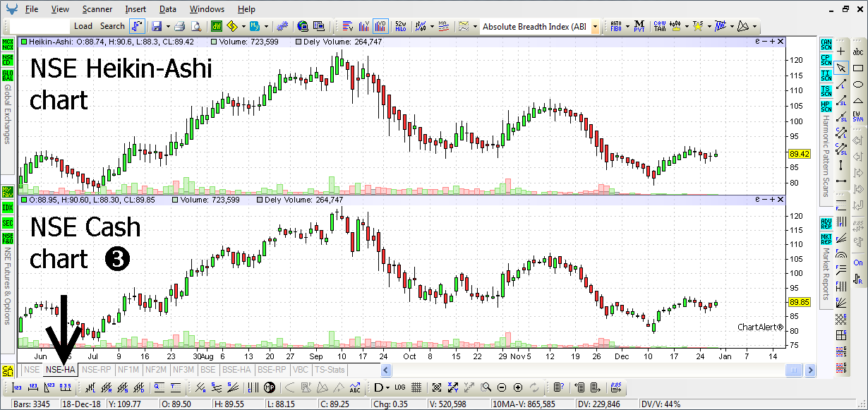Viewport: 868px width, 410px height.
Task: Select the triangle drawing tool
Action: (858, 102)
